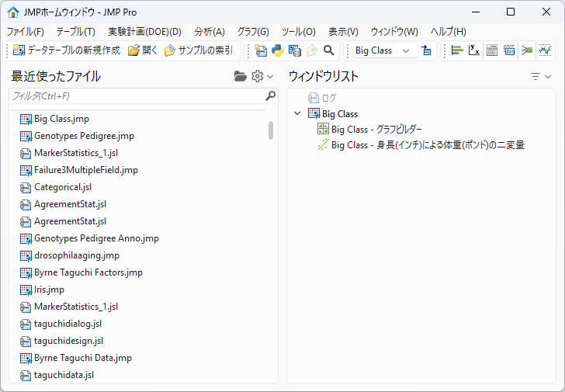The width and height of the screenshot is (565, 392).
Task: Launch Distribution with green bars icon
Action: coord(457,50)
